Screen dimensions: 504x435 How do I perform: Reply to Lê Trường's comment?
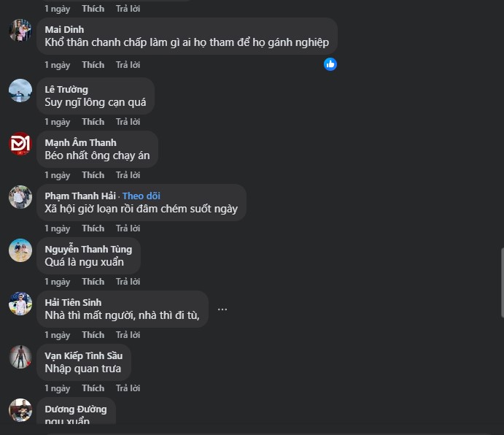[x=128, y=122]
